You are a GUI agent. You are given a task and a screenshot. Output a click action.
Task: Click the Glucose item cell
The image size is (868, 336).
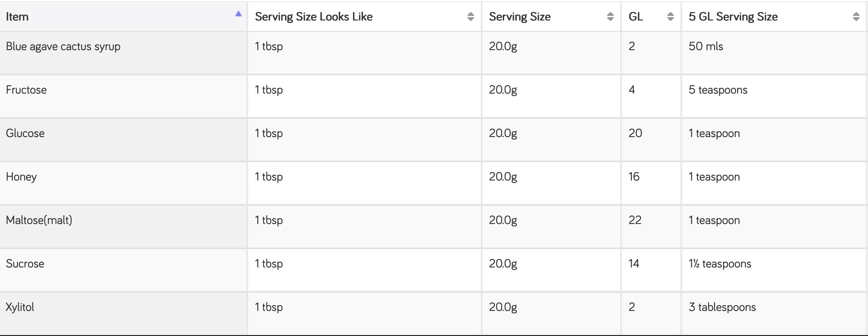pos(25,133)
